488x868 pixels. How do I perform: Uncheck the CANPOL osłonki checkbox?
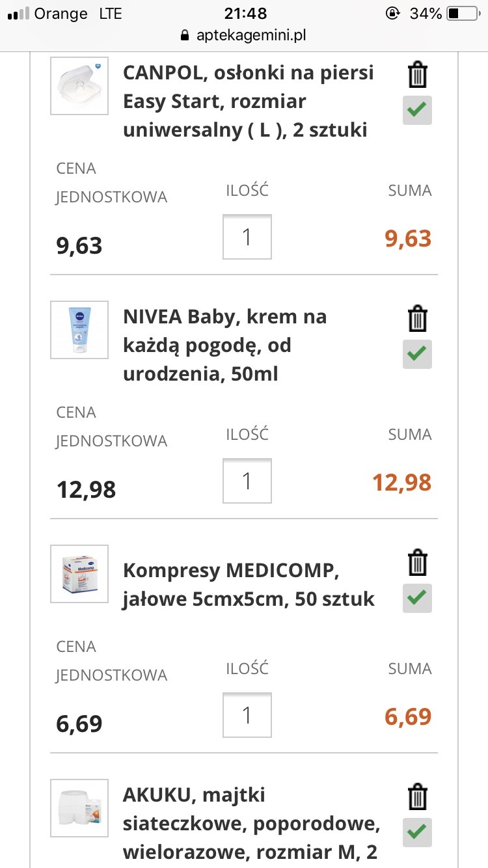(417, 110)
